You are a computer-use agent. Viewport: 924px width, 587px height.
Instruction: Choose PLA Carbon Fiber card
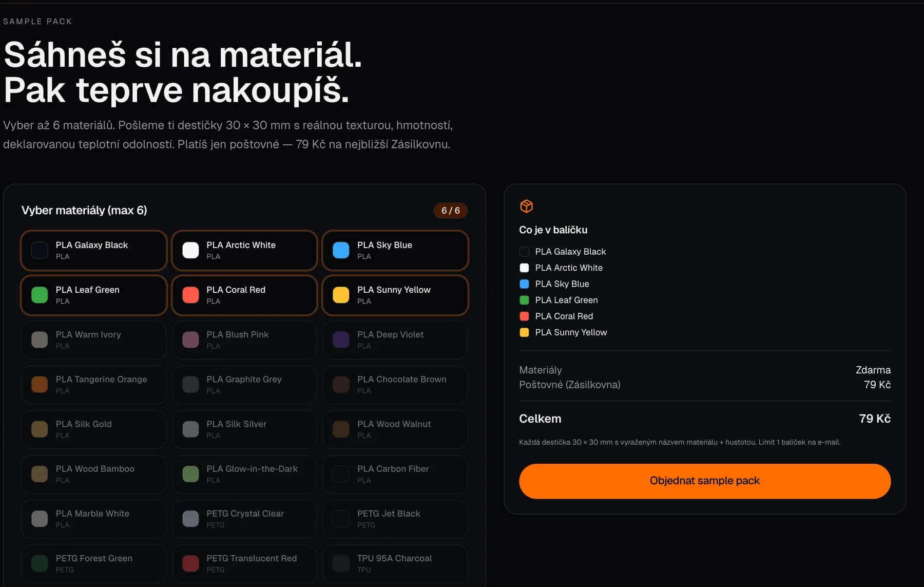tap(395, 474)
